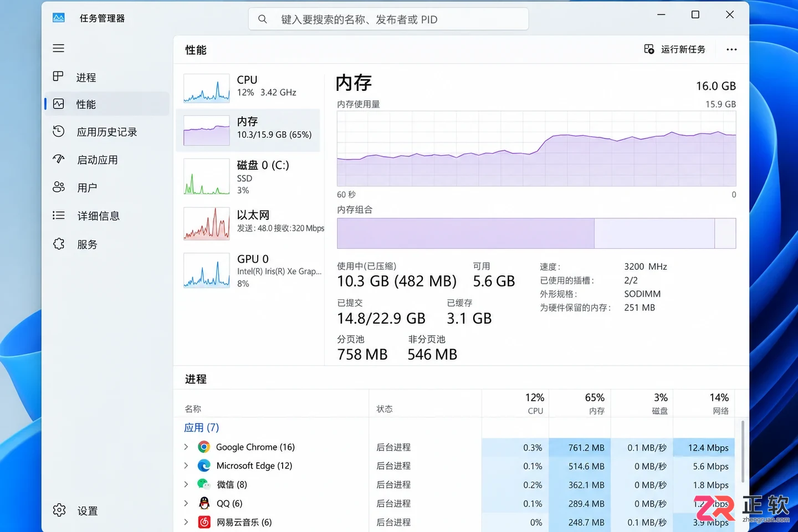This screenshot has height=532, width=798.
Task: Expand the 微信 (8) process group
Action: pyautogui.click(x=186, y=484)
